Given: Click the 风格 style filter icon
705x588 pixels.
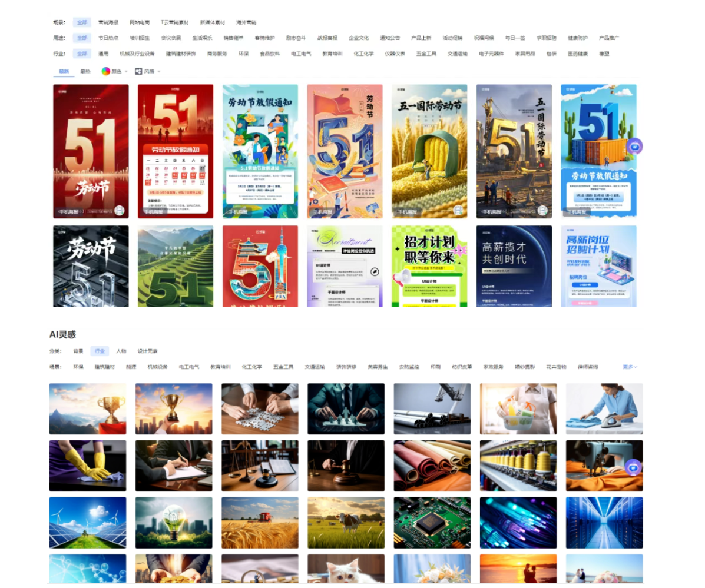Looking at the screenshot, I should point(138,71).
